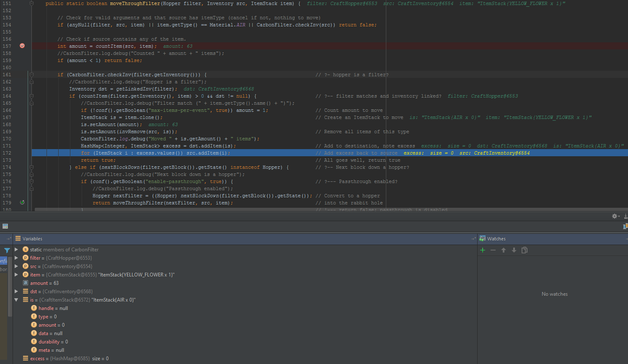The image size is (628, 364).
Task: Click the green gutter icon at line 179
Action: point(22,203)
